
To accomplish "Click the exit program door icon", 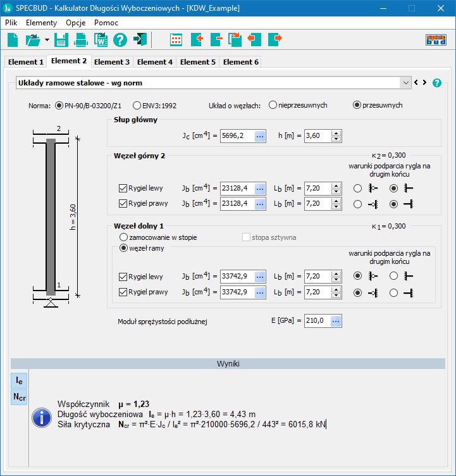I will pos(140,40).
